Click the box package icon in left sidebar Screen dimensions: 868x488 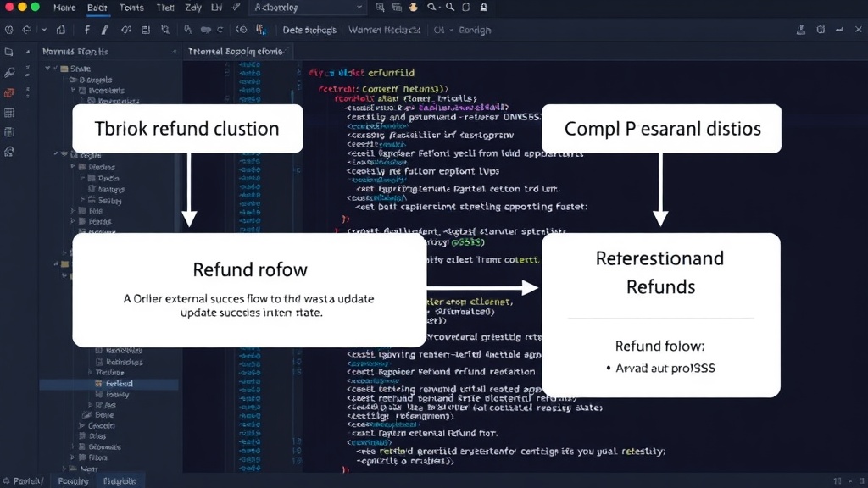pyautogui.click(x=8, y=132)
